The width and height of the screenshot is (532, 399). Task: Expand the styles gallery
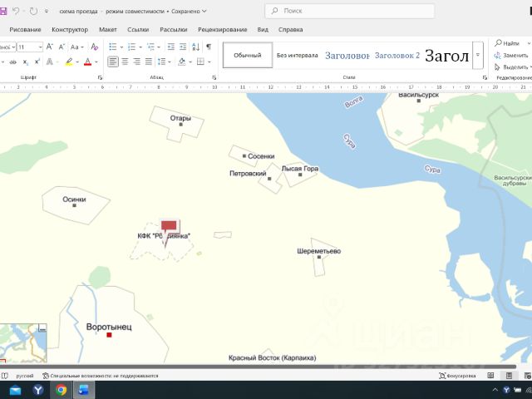pyautogui.click(x=477, y=55)
